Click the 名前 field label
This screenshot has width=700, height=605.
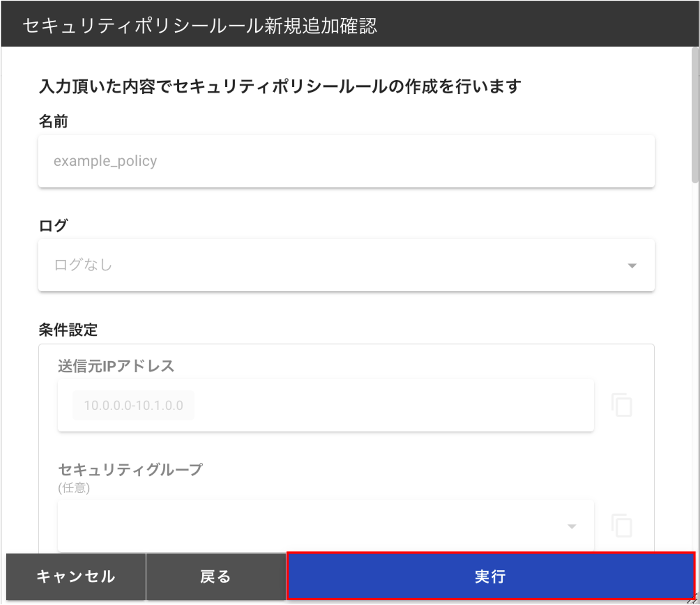click(x=53, y=121)
